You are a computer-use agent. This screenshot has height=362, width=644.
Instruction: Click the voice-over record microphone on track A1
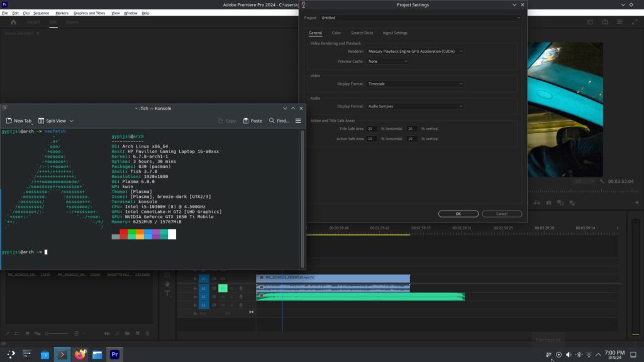click(x=241, y=288)
